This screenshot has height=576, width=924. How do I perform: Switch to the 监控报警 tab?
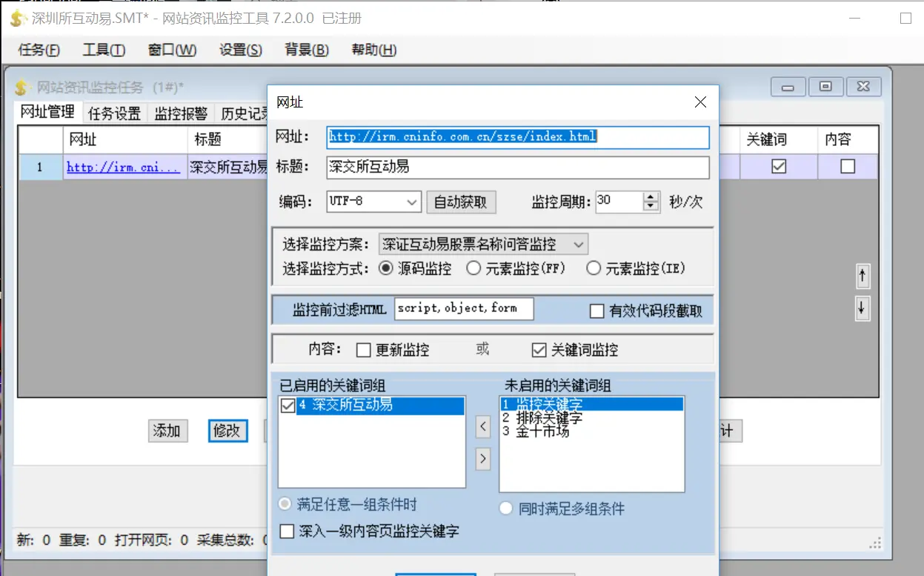click(181, 113)
